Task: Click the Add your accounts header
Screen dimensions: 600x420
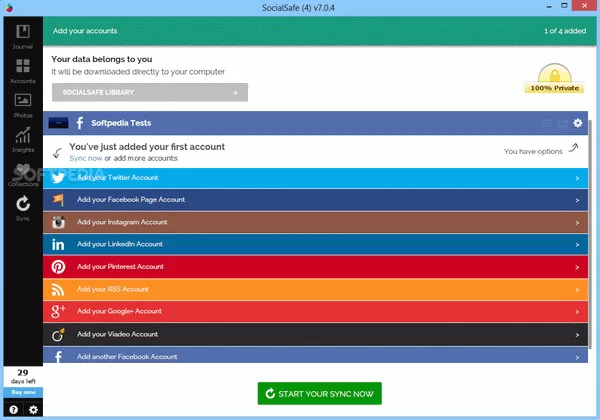Action: (85, 31)
